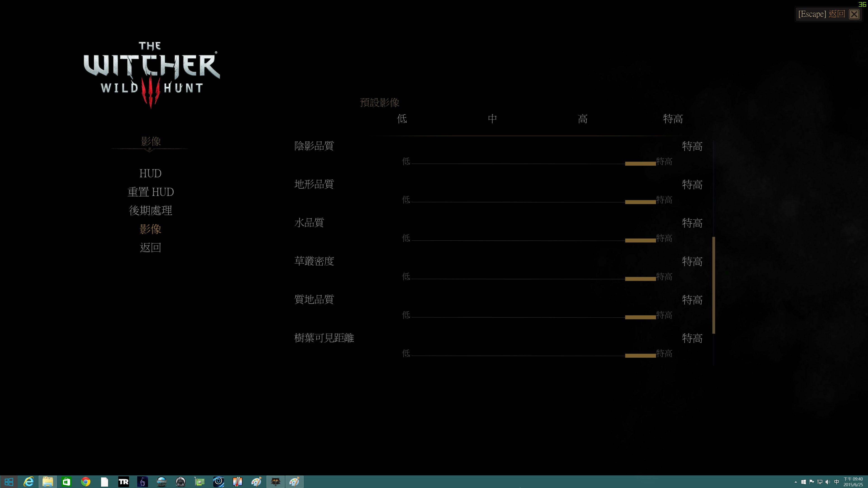Click the 地形品質 slider handle
The height and width of the screenshot is (488, 868).
point(640,202)
